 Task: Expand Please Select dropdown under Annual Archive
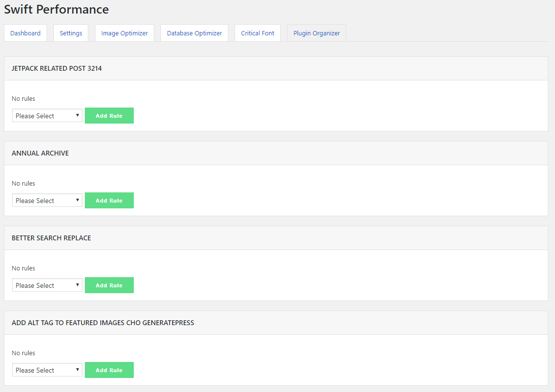click(47, 201)
